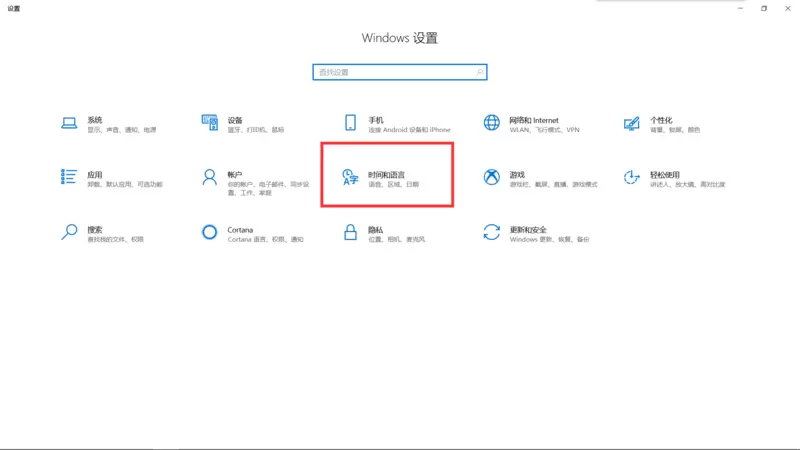Open the 帐户 person icon
Viewport: 800px width, 450px height.
pyautogui.click(x=210, y=177)
